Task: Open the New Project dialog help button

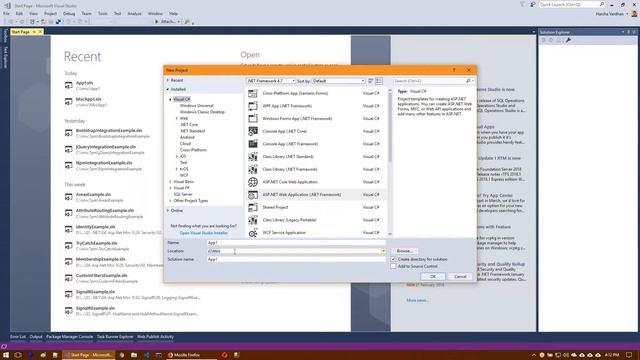Action: (x=454, y=70)
